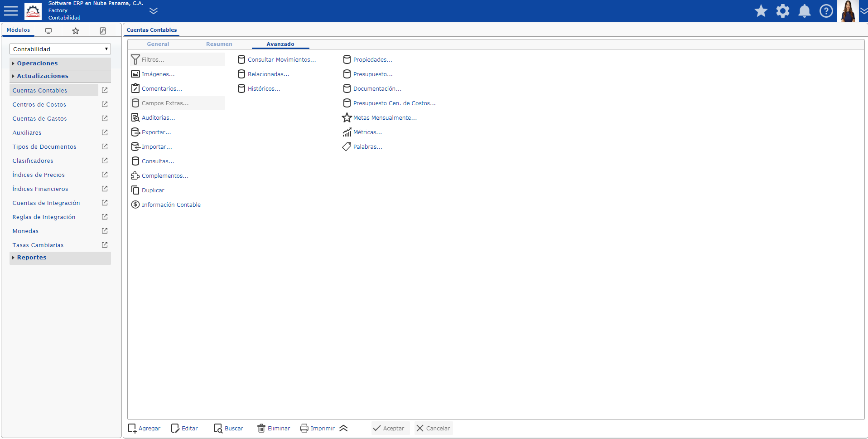Screen dimensions: 868x439
Task: Open Metas Mensualmente star option
Action: click(379, 117)
